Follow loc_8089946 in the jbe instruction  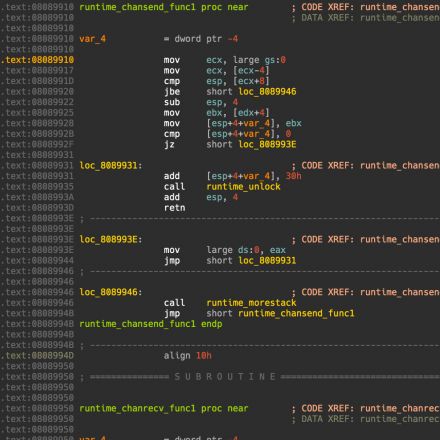click(267, 92)
